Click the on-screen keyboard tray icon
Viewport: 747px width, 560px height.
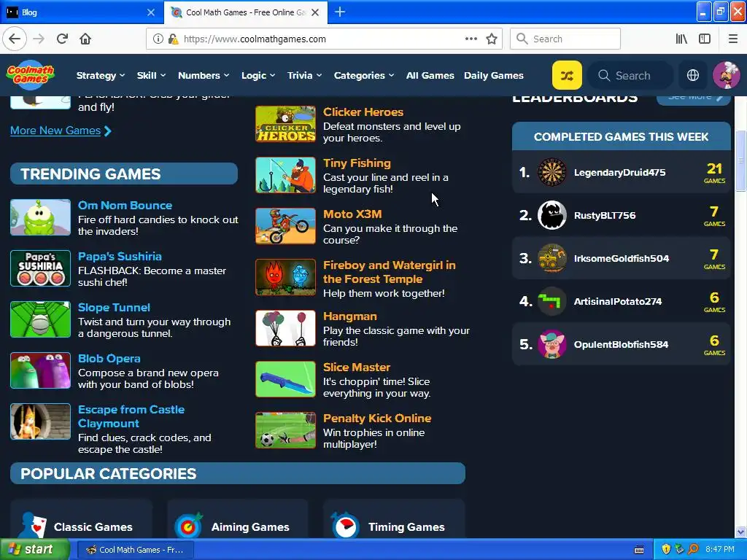(639, 550)
